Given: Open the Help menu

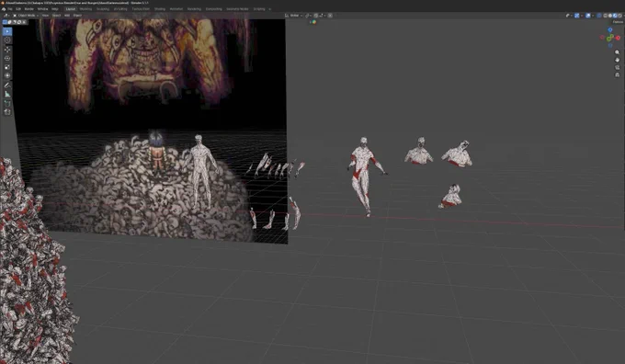Looking at the screenshot, I should point(55,9).
